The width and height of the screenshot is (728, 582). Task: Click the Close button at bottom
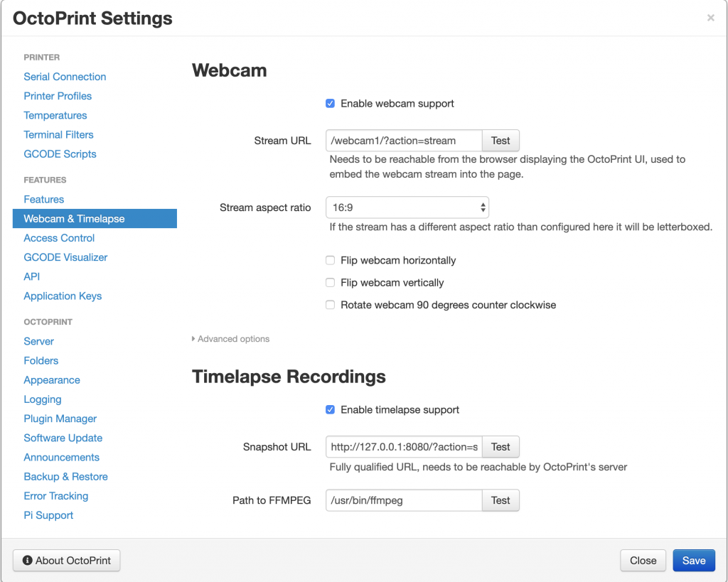pos(643,561)
